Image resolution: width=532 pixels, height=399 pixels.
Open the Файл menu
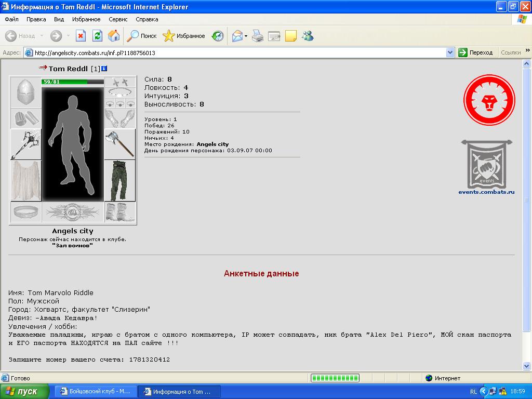pos(11,19)
